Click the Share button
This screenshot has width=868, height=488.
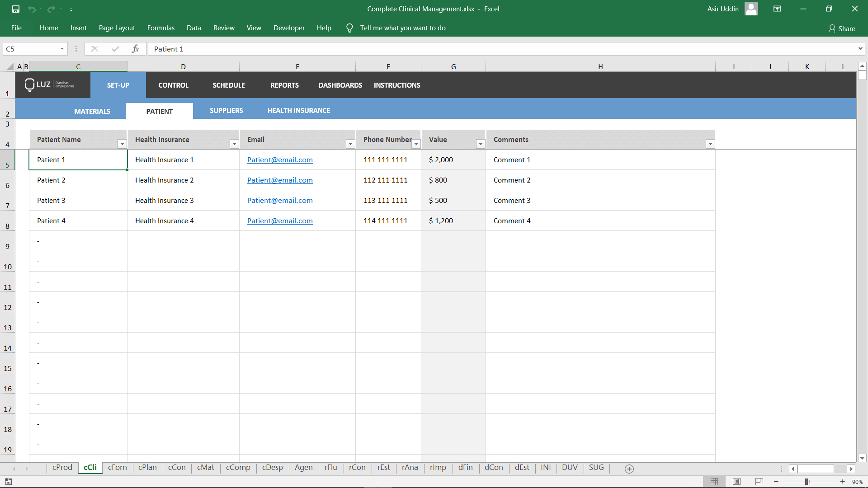tap(842, 28)
